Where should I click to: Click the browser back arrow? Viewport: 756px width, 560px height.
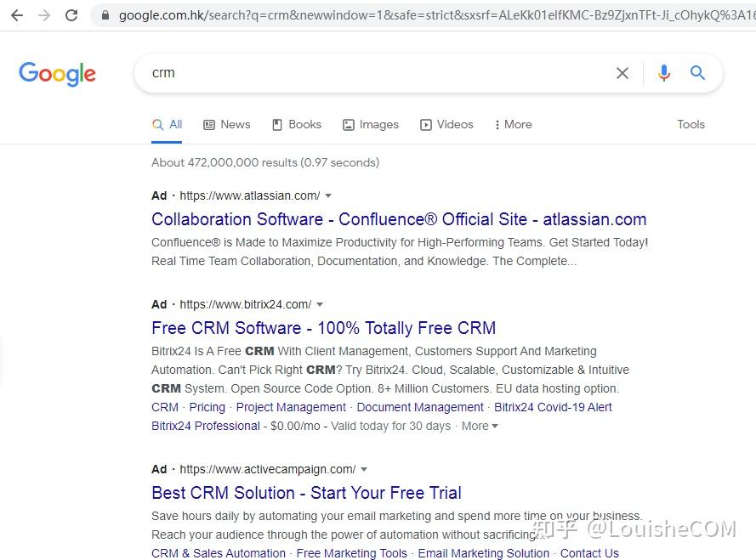tap(15, 14)
